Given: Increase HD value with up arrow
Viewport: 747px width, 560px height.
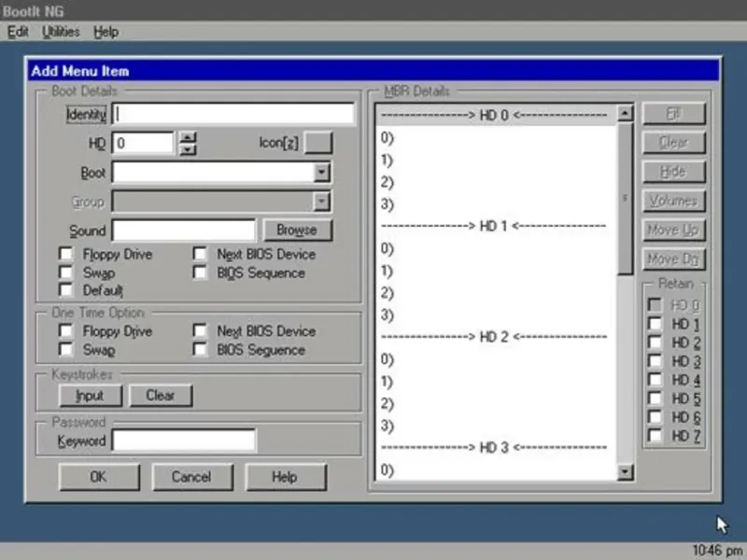Looking at the screenshot, I should [189, 137].
